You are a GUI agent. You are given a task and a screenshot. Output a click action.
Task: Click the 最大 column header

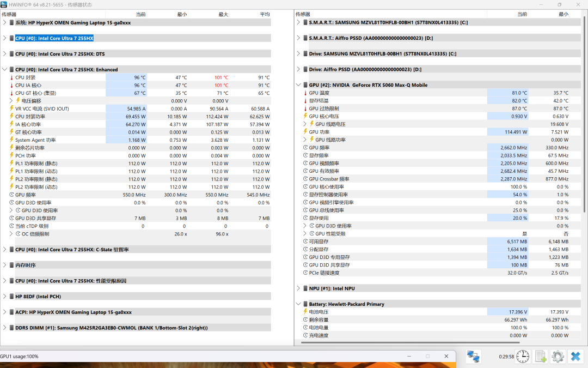pyautogui.click(x=209, y=14)
